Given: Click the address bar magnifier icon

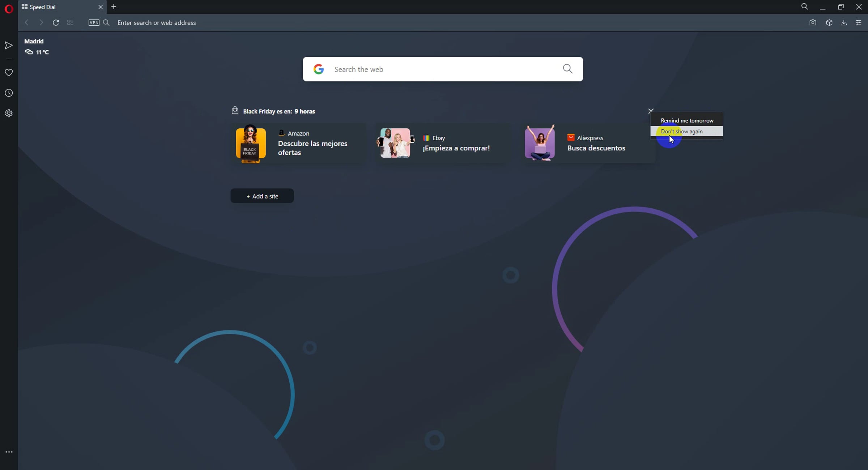Looking at the screenshot, I should click(106, 22).
